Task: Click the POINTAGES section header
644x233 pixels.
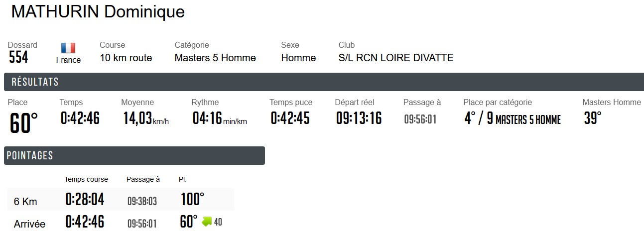Action: pyautogui.click(x=30, y=156)
